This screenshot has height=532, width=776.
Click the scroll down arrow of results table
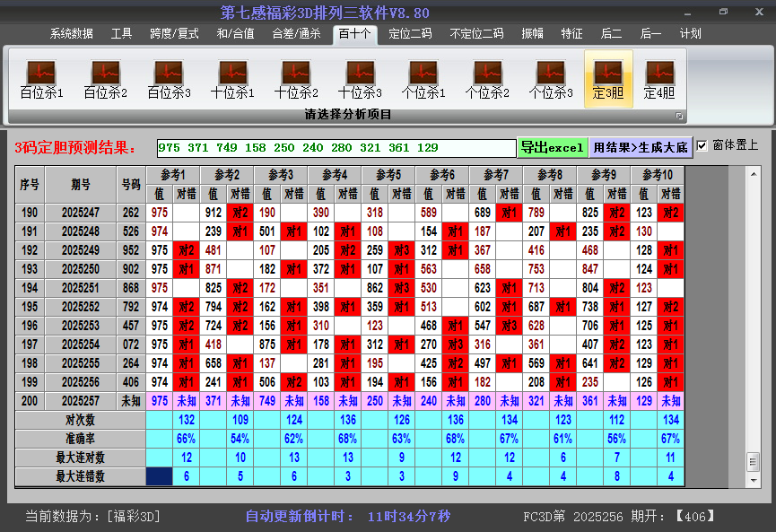pyautogui.click(x=754, y=480)
